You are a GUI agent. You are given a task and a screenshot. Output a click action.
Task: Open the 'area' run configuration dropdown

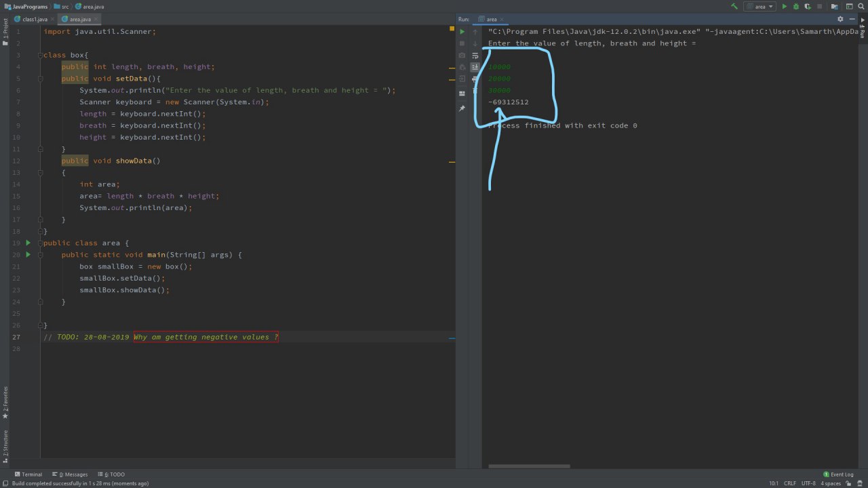760,6
